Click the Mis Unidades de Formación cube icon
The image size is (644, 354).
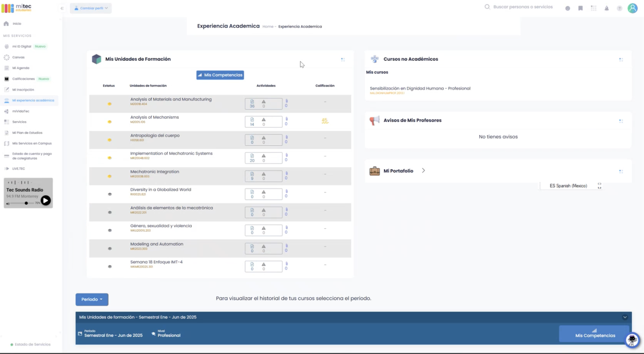(96, 59)
